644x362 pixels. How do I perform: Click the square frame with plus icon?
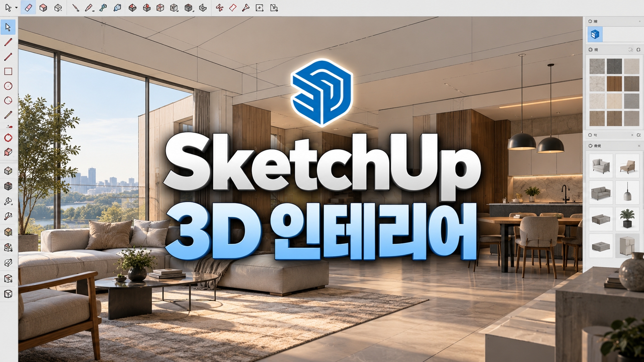(x=260, y=8)
